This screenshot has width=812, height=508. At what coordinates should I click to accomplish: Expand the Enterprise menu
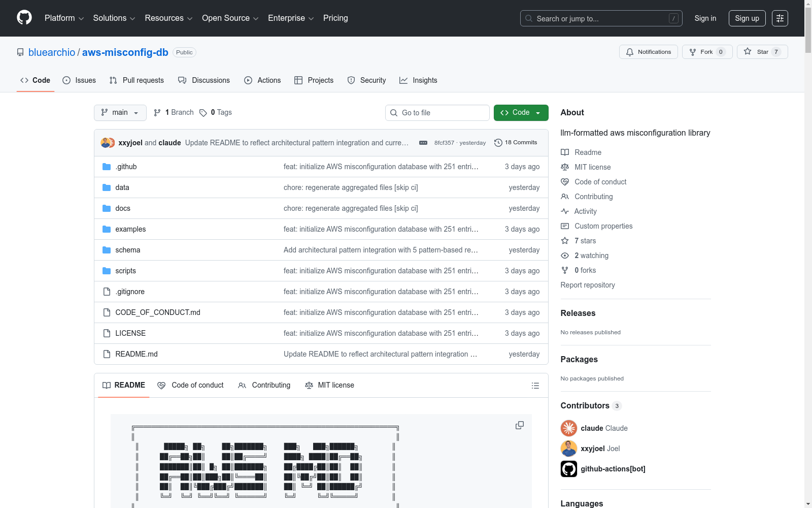[x=291, y=18]
